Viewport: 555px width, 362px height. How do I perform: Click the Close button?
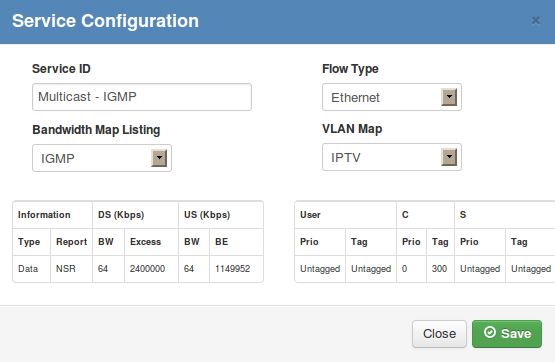(x=439, y=334)
